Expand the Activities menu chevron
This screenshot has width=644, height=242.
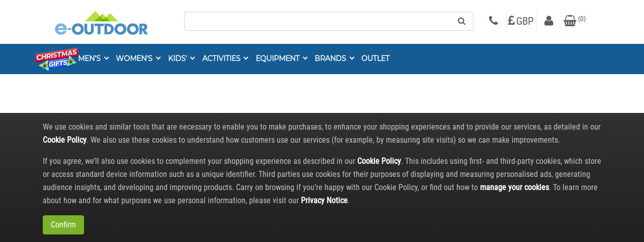[246, 58]
